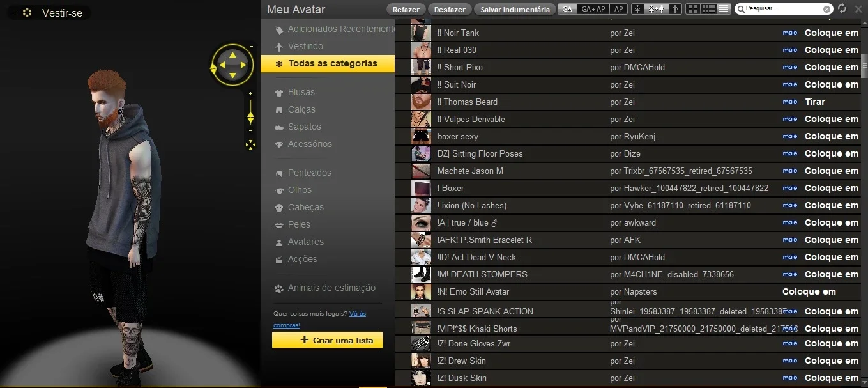Viewport: 868px width, 388px height.
Task: Put on boxer sexy item
Action: 832,136
